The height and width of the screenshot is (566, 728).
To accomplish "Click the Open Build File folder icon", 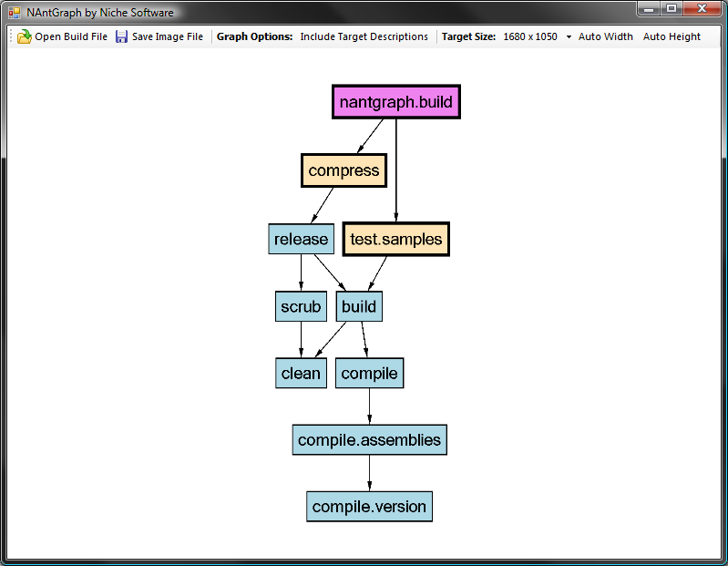I will (24, 36).
